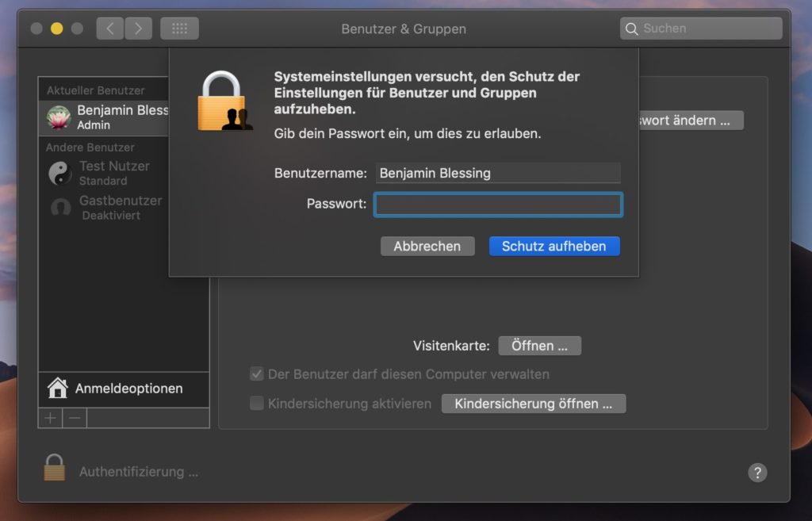This screenshot has width=812, height=521.
Task: Click the Suchen search field
Action: [701, 29]
